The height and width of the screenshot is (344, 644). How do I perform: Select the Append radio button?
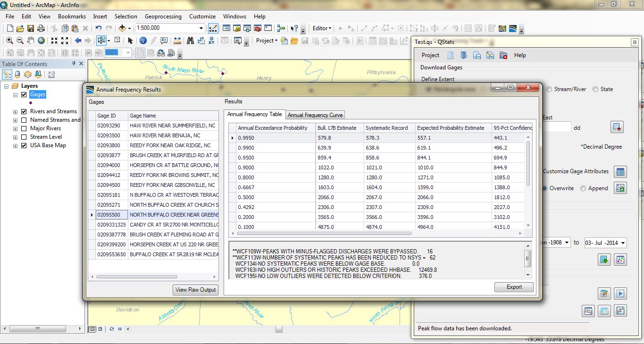pyautogui.click(x=583, y=188)
